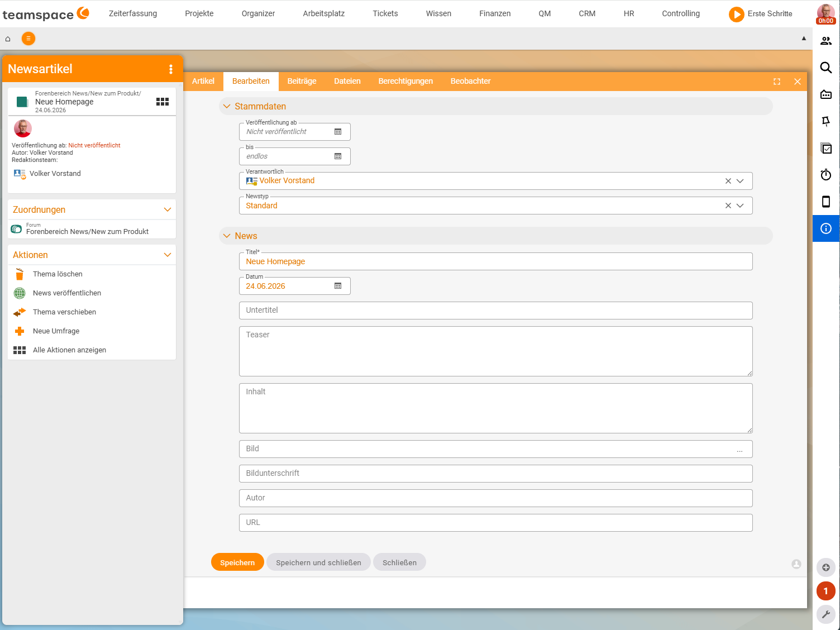The width and height of the screenshot is (840, 630).
Task: Click the News veröffentlichen action link
Action: (x=67, y=293)
